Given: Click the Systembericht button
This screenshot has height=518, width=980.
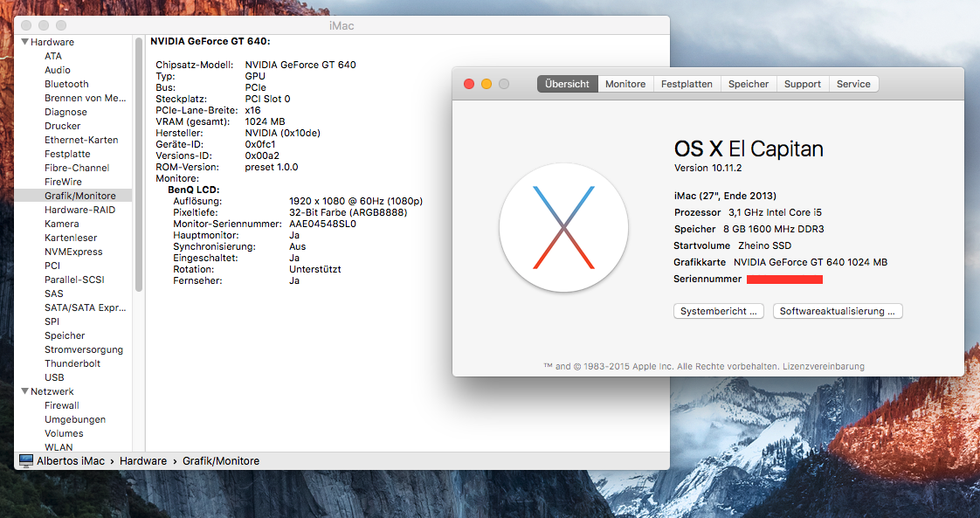Looking at the screenshot, I should tap(720, 311).
